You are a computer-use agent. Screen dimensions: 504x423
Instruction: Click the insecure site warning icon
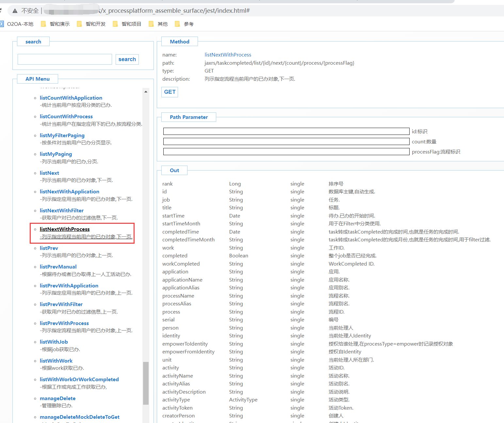pos(15,11)
